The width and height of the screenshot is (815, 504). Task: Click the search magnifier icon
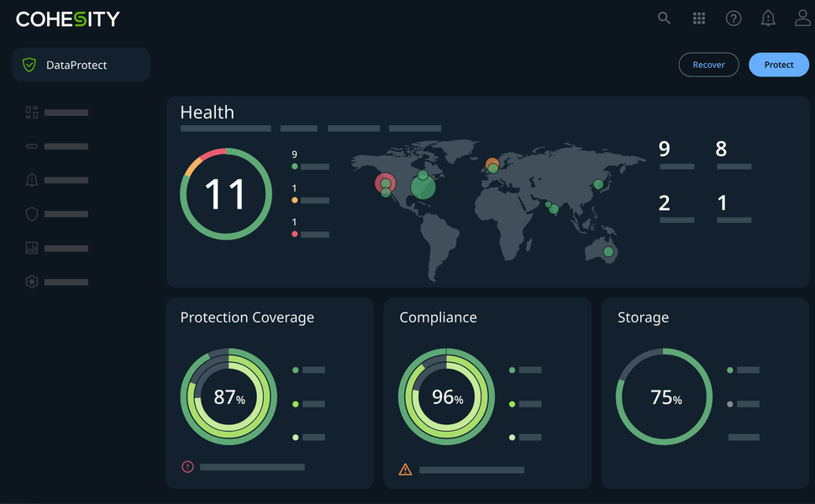coord(664,18)
